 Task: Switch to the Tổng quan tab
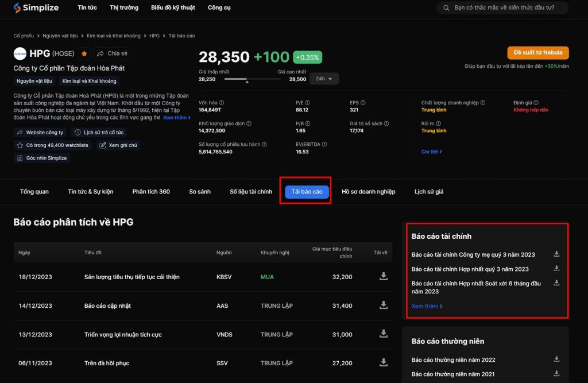click(x=34, y=192)
